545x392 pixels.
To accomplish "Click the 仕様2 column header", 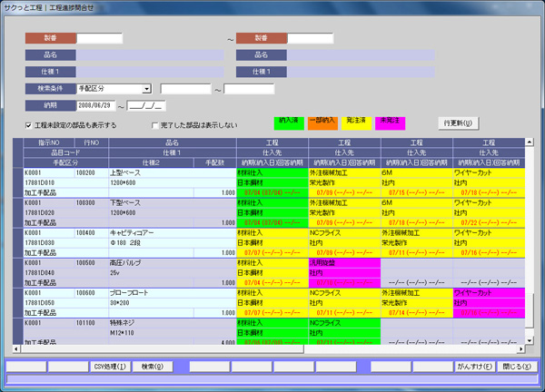I will (151, 162).
